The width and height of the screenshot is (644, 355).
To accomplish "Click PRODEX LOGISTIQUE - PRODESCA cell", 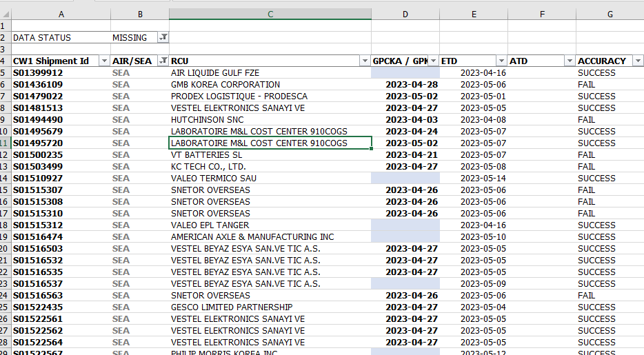I will pyautogui.click(x=270, y=96).
